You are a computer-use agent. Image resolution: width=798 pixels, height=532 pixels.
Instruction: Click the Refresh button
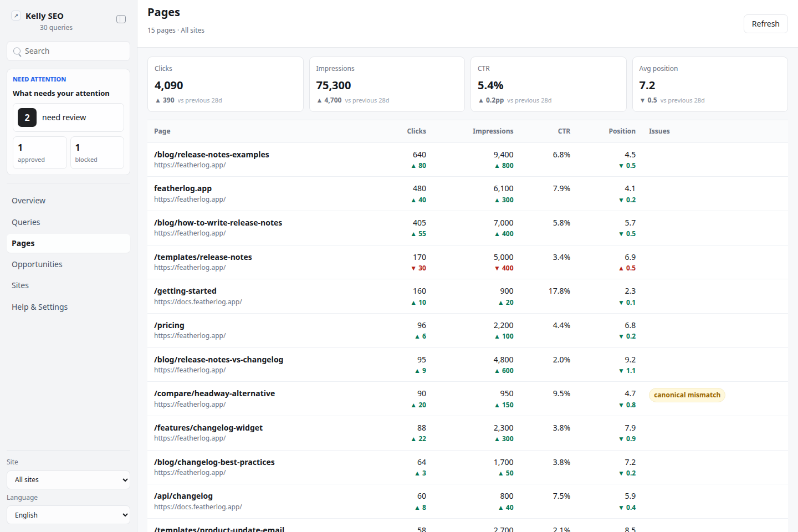tap(765, 24)
